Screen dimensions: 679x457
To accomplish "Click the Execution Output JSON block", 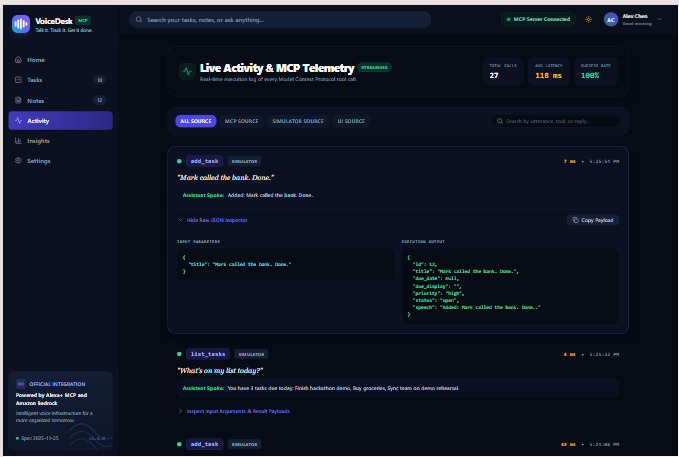I will click(x=510, y=286).
